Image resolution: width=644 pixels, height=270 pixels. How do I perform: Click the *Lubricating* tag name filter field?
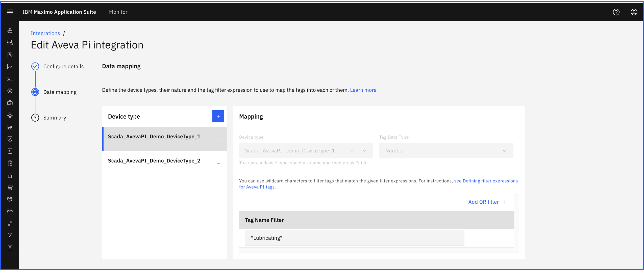pos(355,238)
